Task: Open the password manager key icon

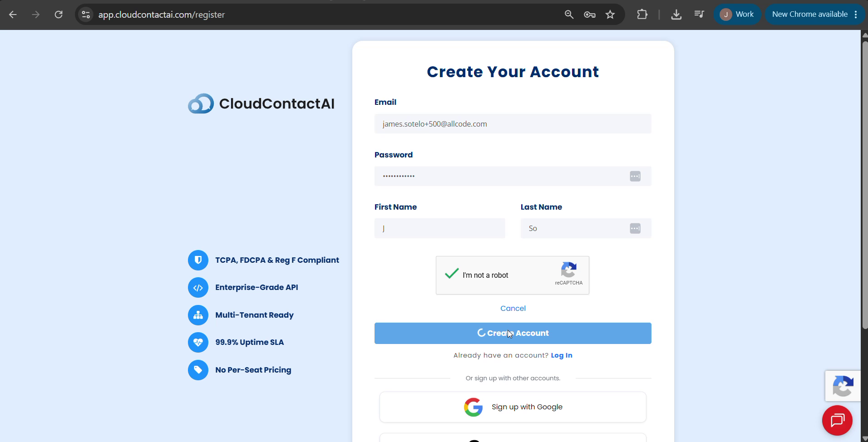Action: click(x=590, y=15)
